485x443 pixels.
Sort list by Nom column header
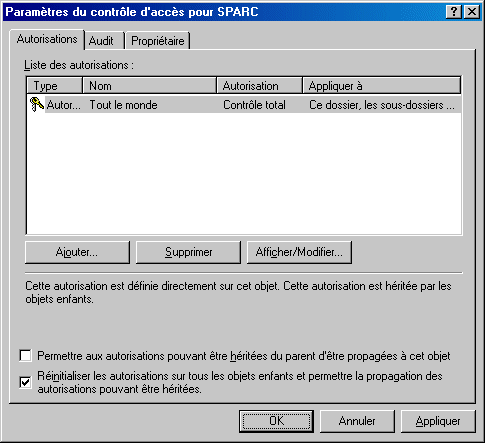tap(149, 86)
